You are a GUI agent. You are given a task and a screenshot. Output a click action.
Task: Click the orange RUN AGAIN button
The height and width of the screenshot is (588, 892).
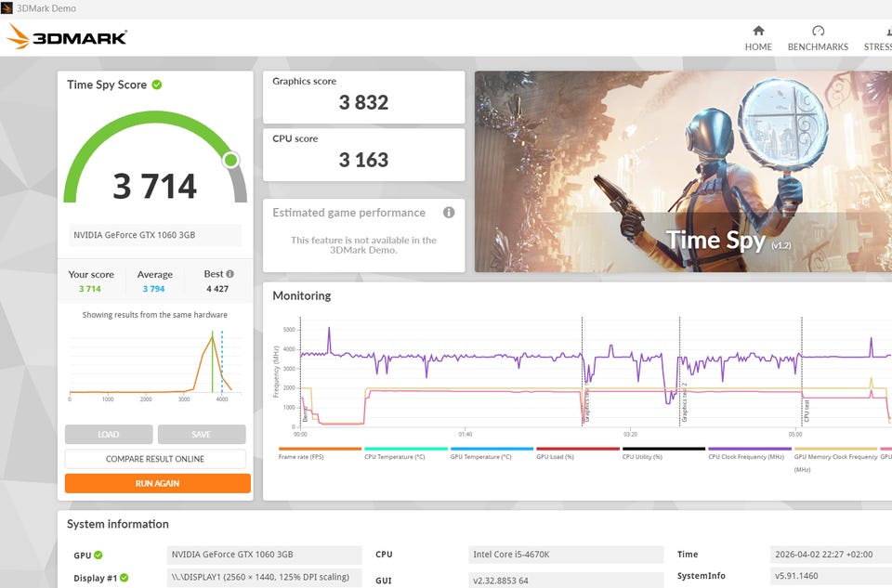point(158,483)
